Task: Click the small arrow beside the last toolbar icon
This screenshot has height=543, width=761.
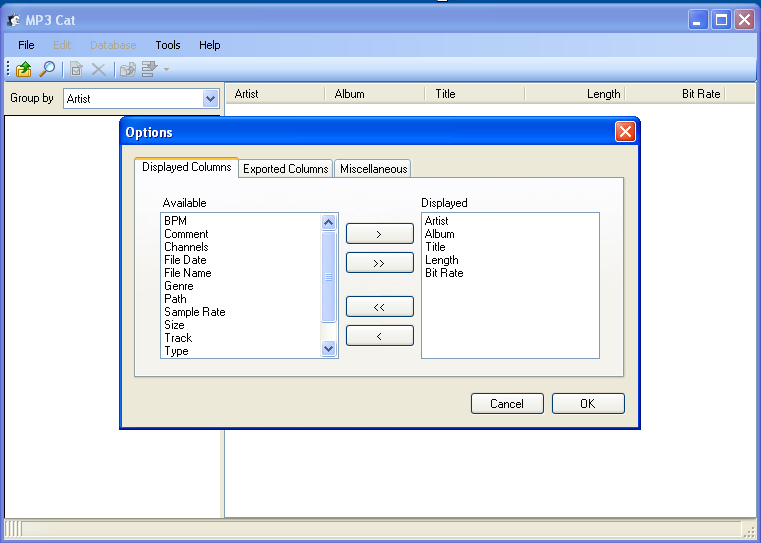Action: (x=166, y=69)
